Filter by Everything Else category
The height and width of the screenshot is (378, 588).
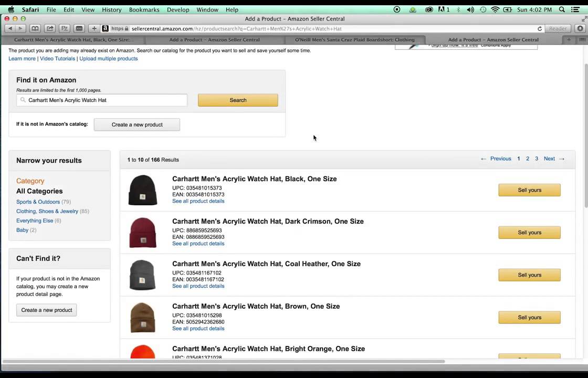[35, 220]
